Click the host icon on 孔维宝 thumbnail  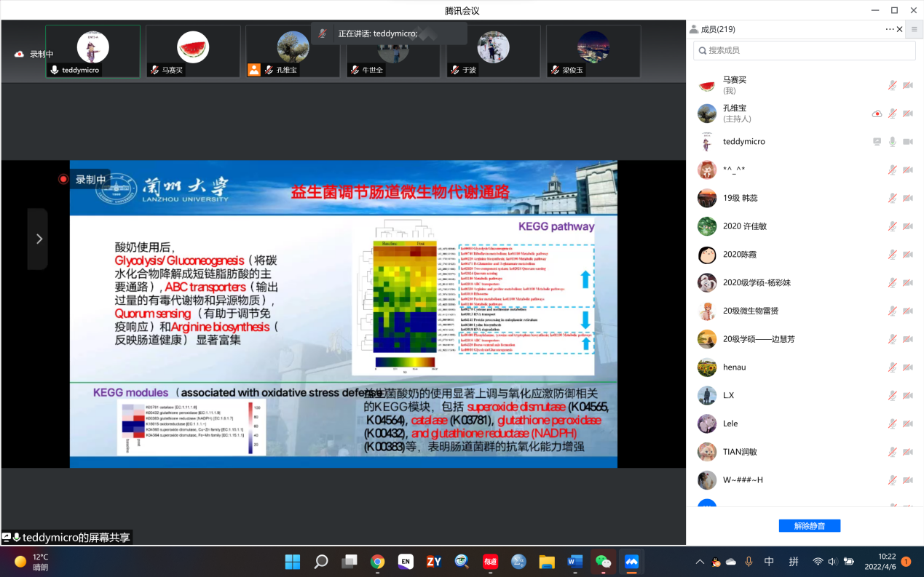coord(253,70)
